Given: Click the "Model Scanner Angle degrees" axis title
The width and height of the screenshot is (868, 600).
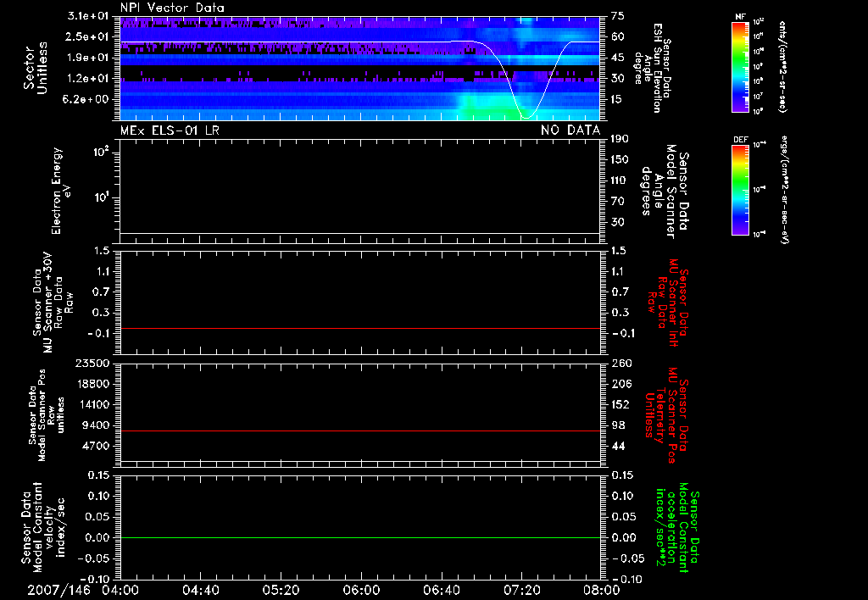Looking at the screenshot, I should [x=665, y=192].
